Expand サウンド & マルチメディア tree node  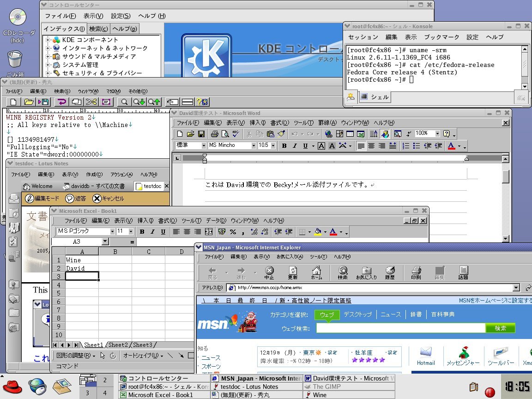click(x=48, y=56)
